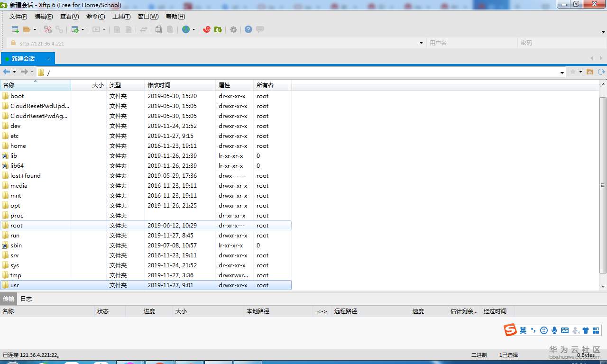Refresh the remote folder listing

coord(601,72)
